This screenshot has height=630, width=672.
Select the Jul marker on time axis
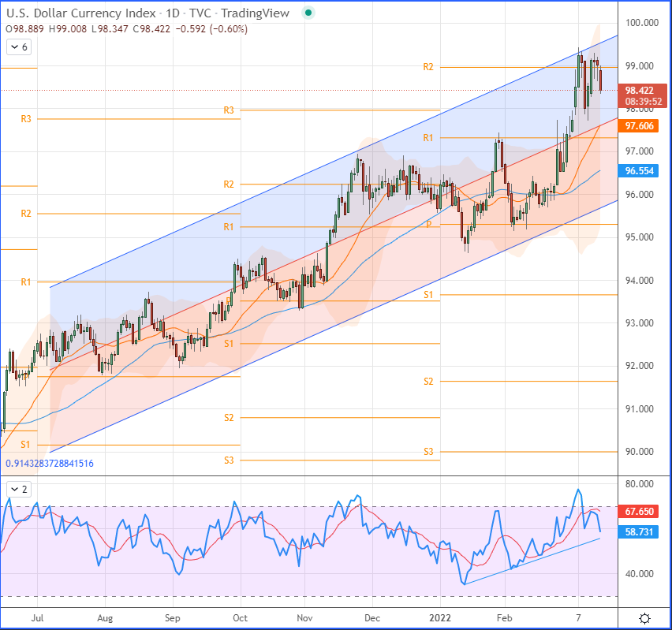(37, 618)
